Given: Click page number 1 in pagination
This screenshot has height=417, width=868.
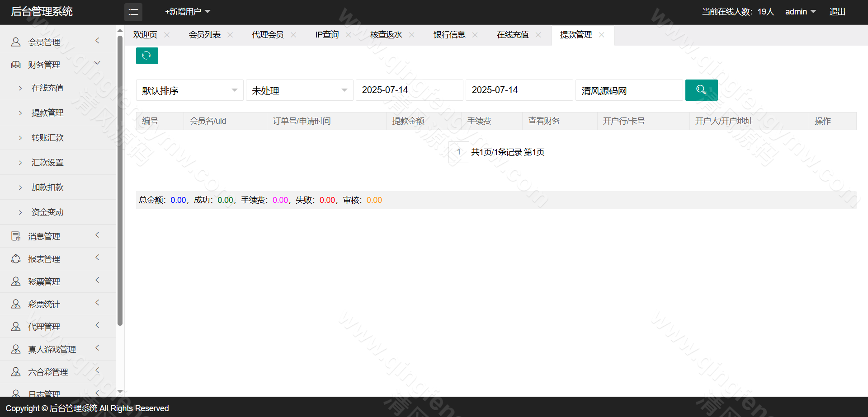Looking at the screenshot, I should tap(458, 152).
